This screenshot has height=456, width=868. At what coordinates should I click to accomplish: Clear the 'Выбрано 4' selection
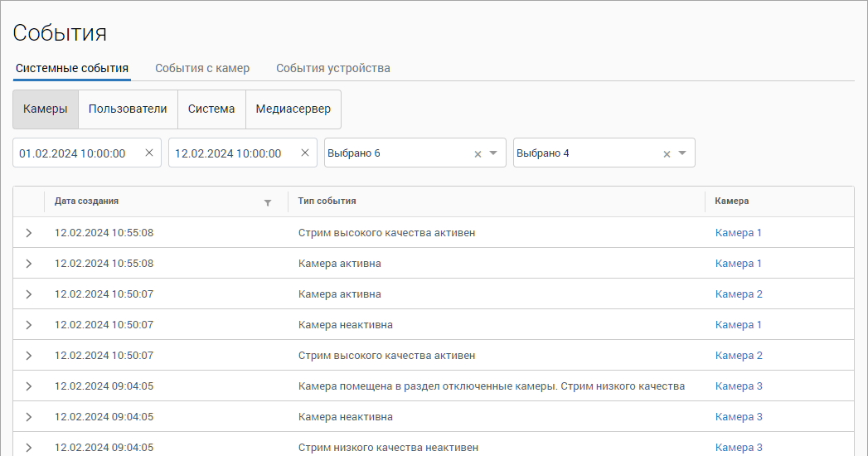(667, 153)
